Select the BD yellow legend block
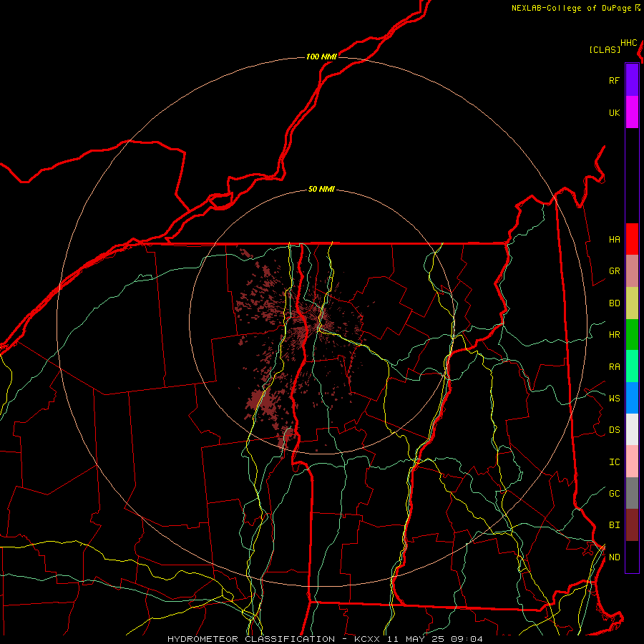 click(x=632, y=303)
